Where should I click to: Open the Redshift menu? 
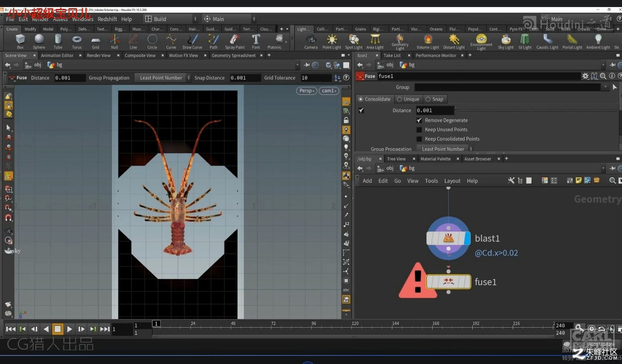tap(107, 19)
